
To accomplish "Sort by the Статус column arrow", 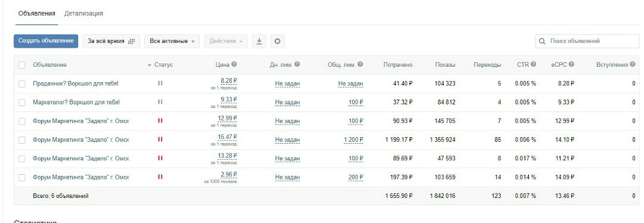I will pyautogui.click(x=149, y=66).
